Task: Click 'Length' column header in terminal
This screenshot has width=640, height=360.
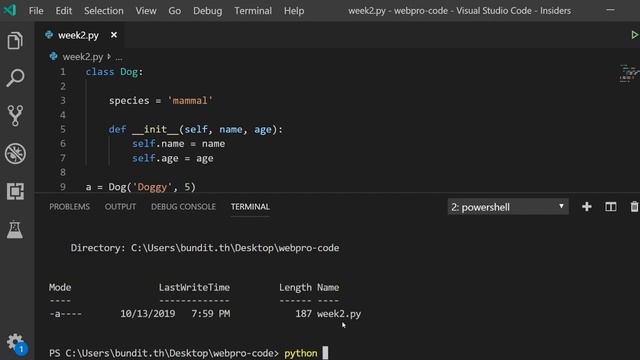Action: click(x=295, y=287)
